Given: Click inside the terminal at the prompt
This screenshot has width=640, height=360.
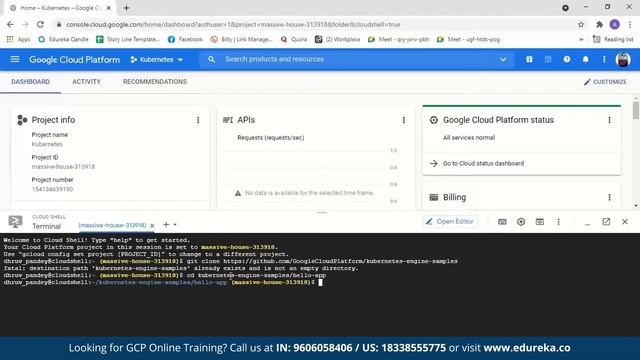Looking at the screenshot, I should (320, 282).
